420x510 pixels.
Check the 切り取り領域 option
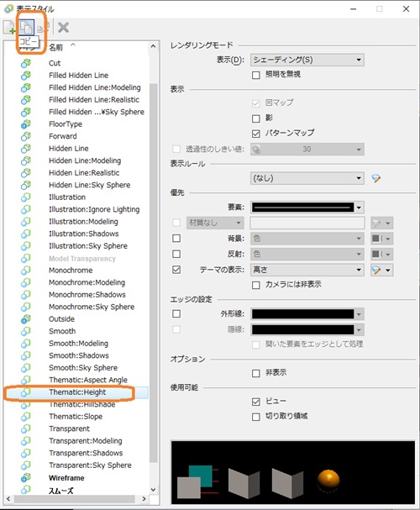pos(256,417)
